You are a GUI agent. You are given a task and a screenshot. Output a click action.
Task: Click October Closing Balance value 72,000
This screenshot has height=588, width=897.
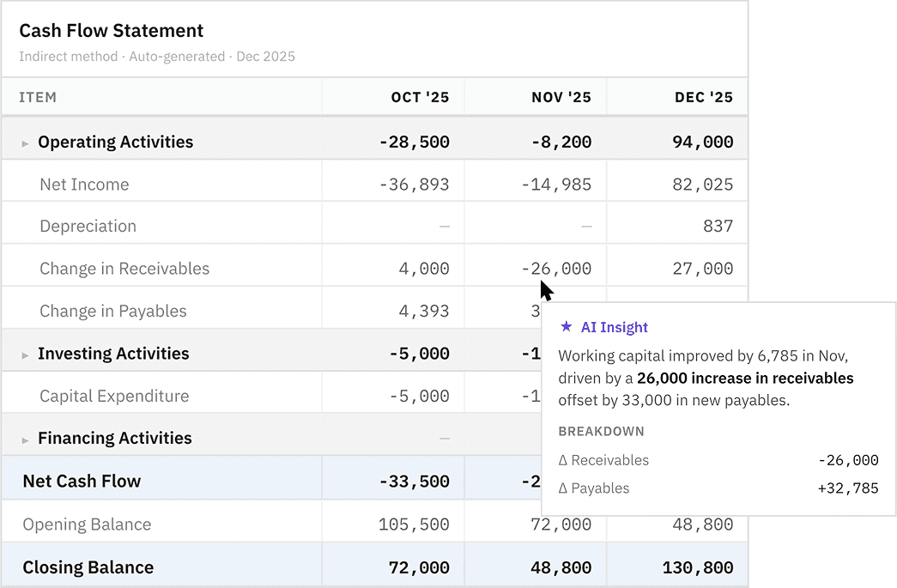pyautogui.click(x=414, y=567)
